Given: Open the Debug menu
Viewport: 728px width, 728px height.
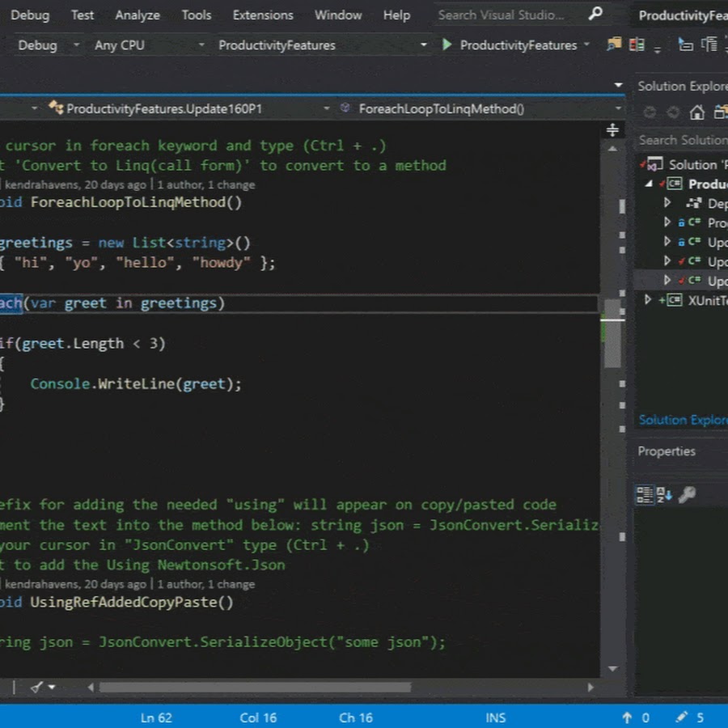Looking at the screenshot, I should click(30, 15).
